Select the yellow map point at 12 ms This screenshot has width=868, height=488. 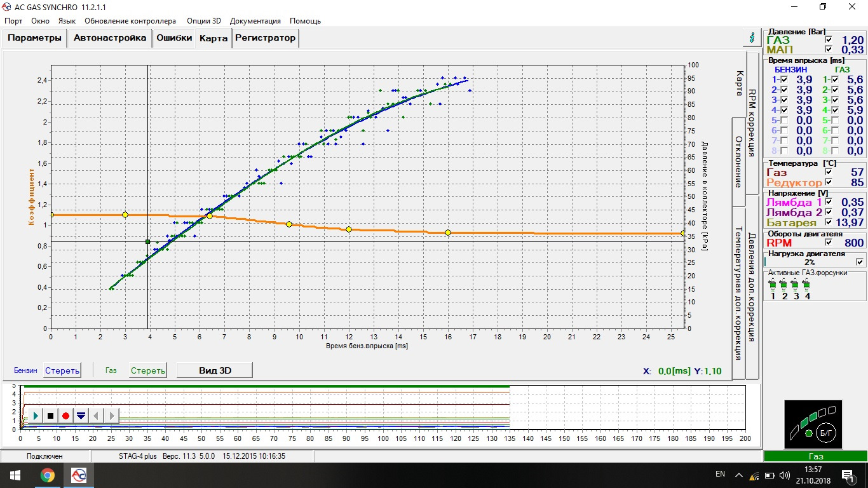tap(349, 229)
